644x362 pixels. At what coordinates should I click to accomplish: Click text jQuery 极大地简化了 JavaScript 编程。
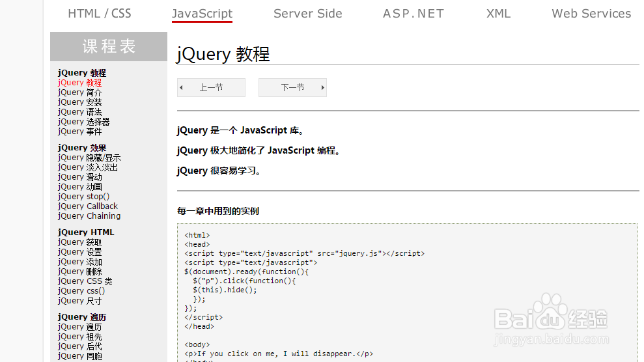(x=259, y=150)
